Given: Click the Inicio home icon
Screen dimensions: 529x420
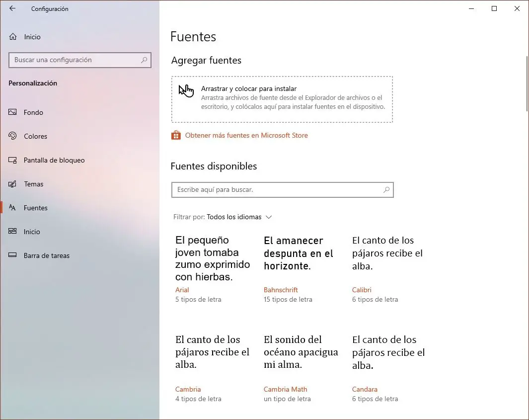Looking at the screenshot, I should (13, 36).
